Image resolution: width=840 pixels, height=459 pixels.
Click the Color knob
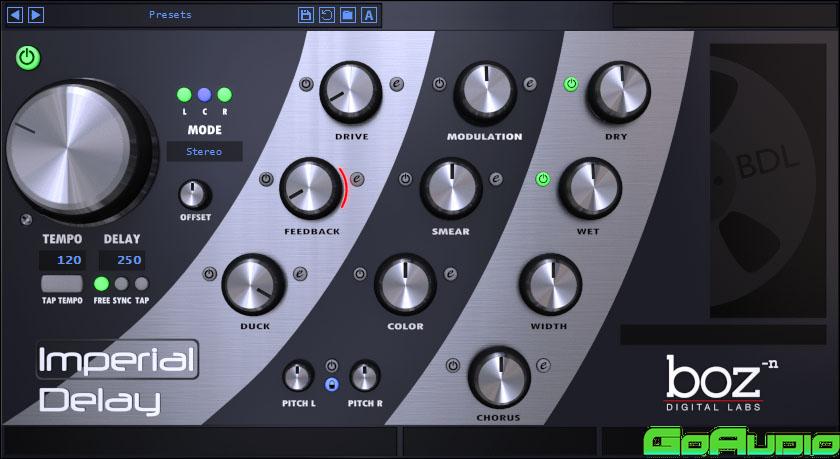405,284
